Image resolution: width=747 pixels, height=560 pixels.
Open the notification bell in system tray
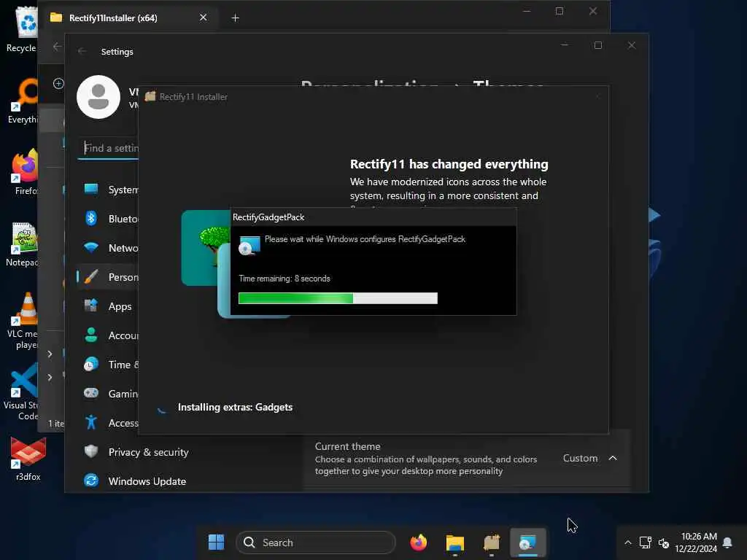pyautogui.click(x=727, y=542)
